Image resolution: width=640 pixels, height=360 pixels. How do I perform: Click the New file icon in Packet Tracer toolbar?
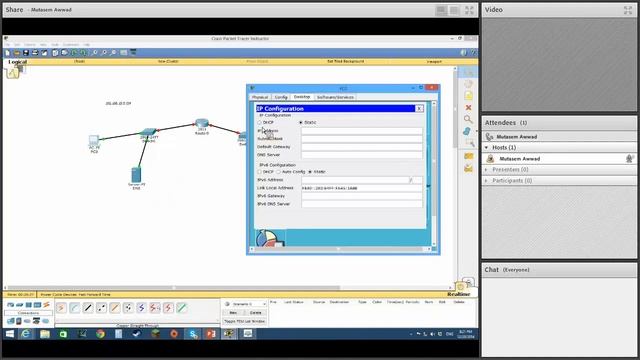(7, 53)
